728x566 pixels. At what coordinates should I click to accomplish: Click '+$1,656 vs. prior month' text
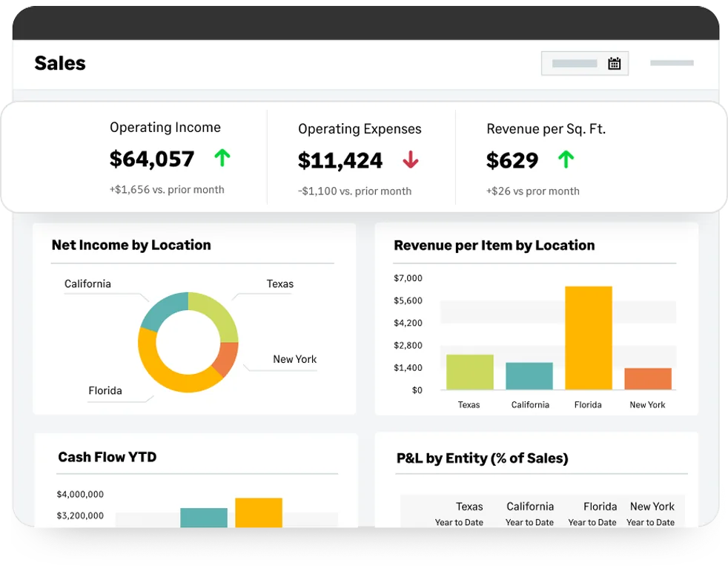[x=167, y=190]
